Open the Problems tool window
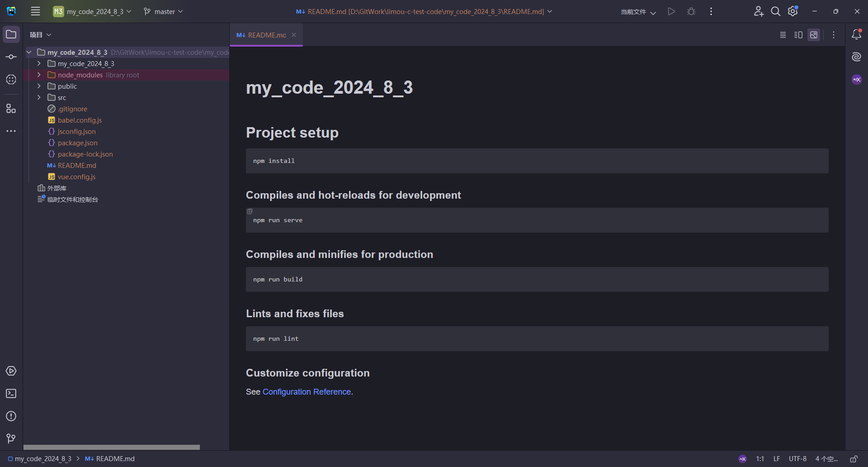 coord(11,416)
